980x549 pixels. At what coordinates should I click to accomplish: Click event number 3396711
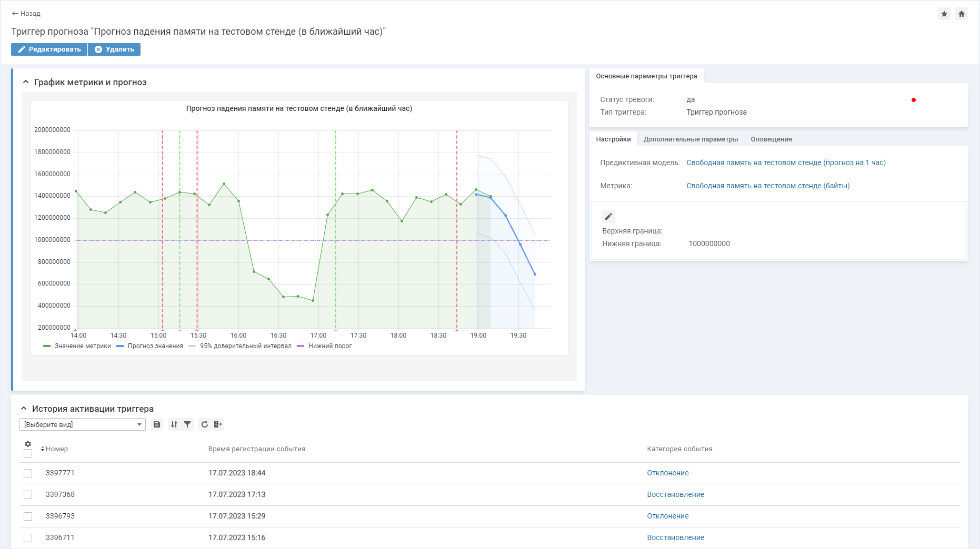coord(60,537)
